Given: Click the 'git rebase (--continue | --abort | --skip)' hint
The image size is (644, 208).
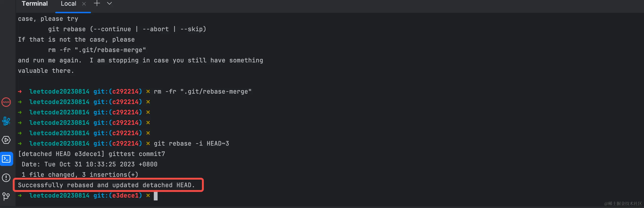Looking at the screenshot, I should pos(127,29).
